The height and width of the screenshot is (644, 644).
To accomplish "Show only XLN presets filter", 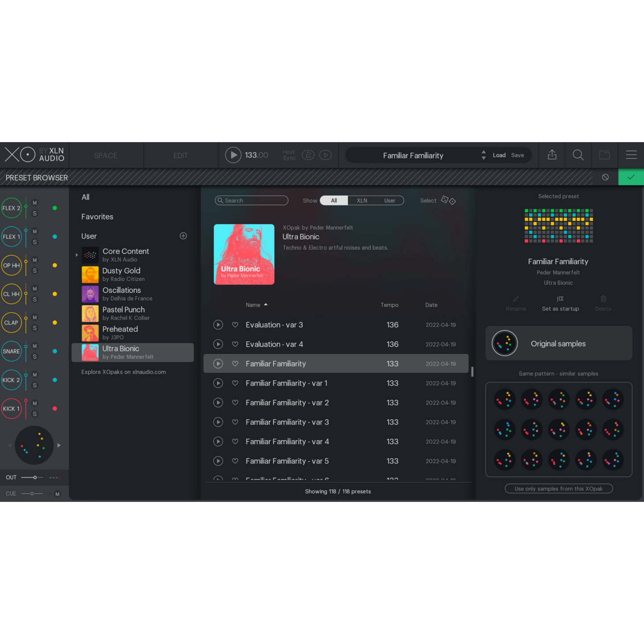I will (362, 201).
